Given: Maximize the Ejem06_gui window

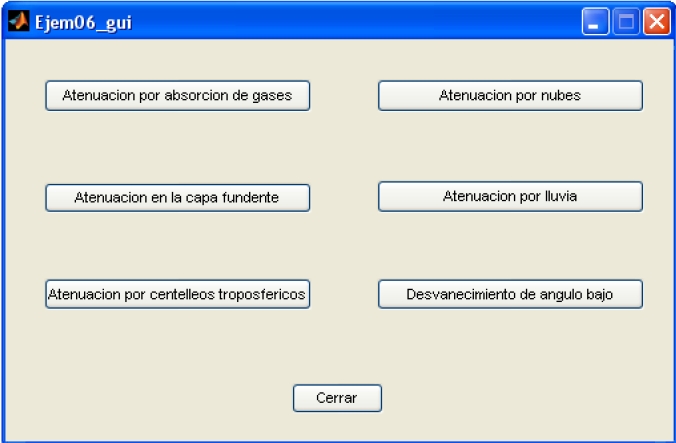Looking at the screenshot, I should (x=626, y=22).
